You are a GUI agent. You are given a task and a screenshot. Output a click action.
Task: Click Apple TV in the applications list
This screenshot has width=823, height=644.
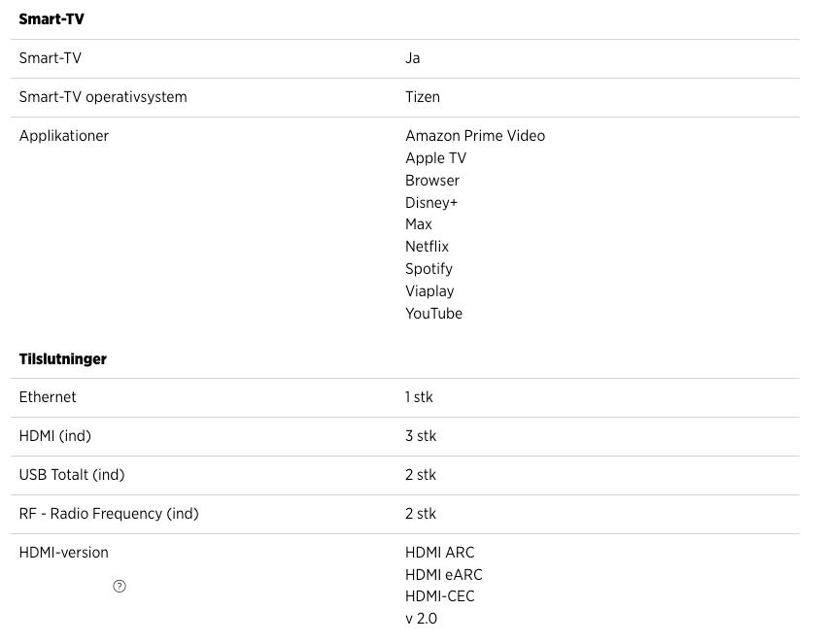click(435, 158)
